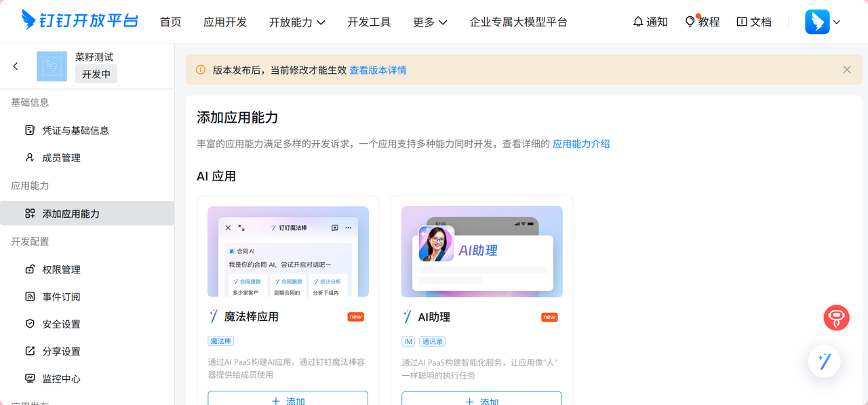868x405 pixels.
Task: Go to the 应用开发 menu
Action: click(x=225, y=22)
